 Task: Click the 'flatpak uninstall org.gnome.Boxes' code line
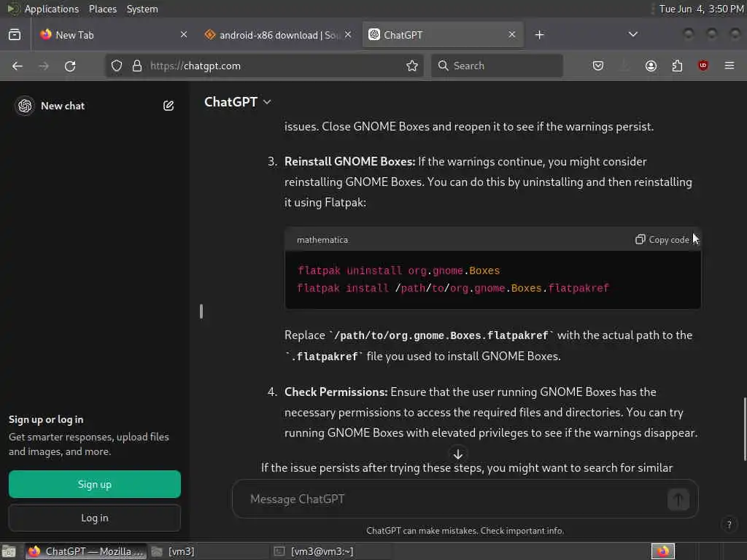399,271
